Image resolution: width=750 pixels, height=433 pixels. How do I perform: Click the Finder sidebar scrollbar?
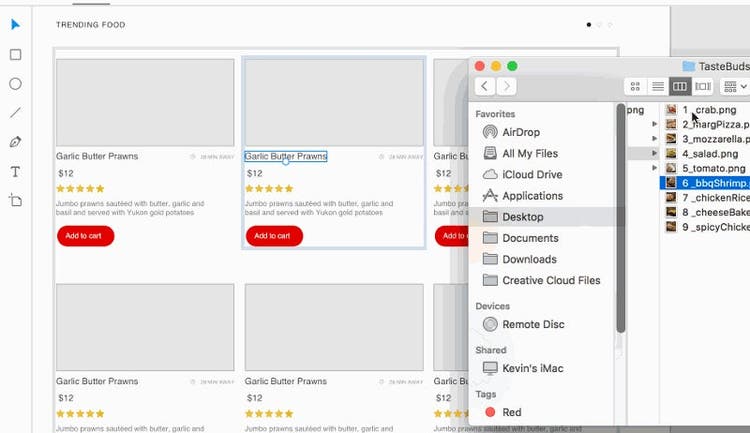pyautogui.click(x=621, y=220)
